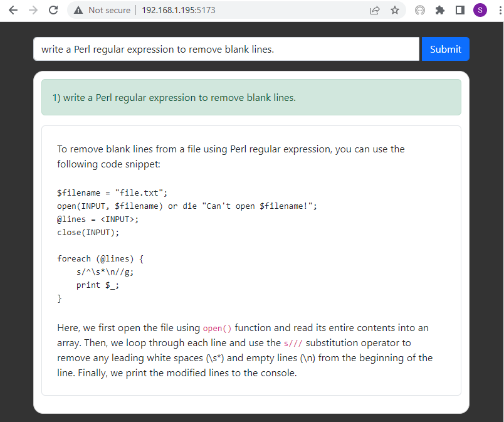Go back using the browser back arrow

point(13,10)
